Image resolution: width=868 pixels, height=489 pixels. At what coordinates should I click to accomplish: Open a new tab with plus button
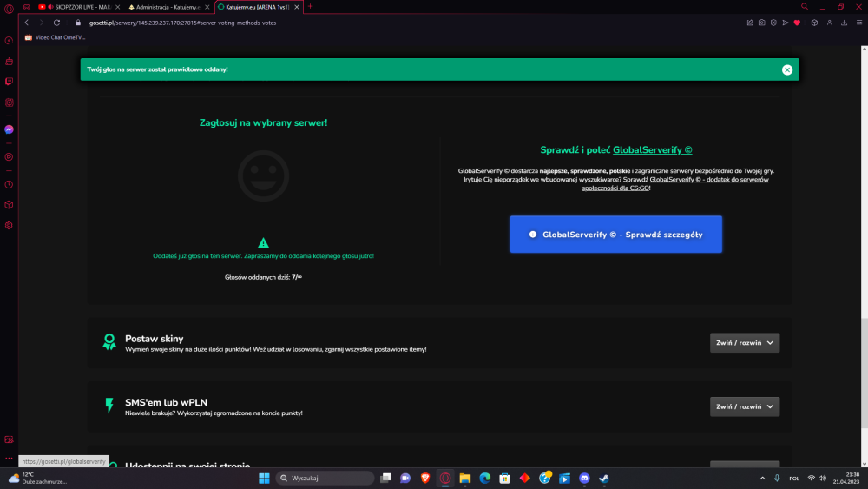310,7
